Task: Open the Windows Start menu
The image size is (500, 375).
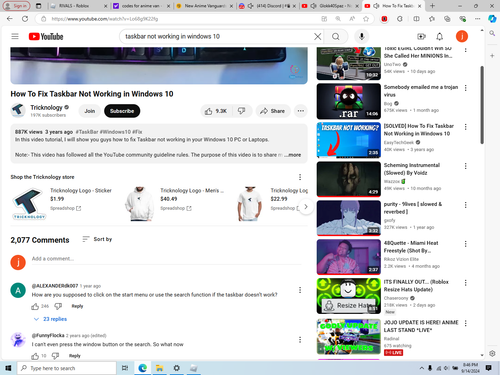Action: pos(8,368)
